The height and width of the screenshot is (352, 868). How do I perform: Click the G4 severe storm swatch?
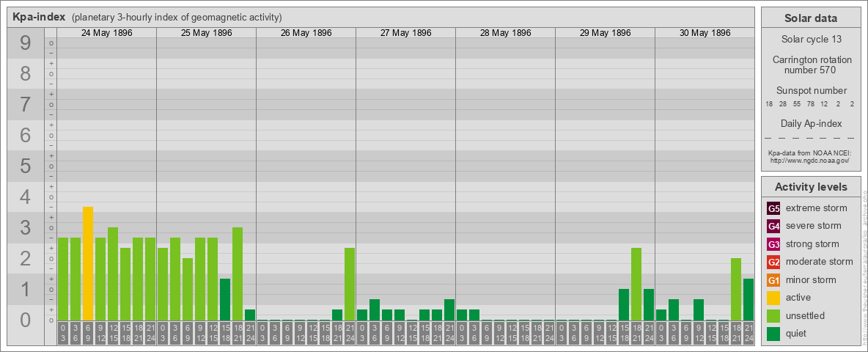point(773,227)
